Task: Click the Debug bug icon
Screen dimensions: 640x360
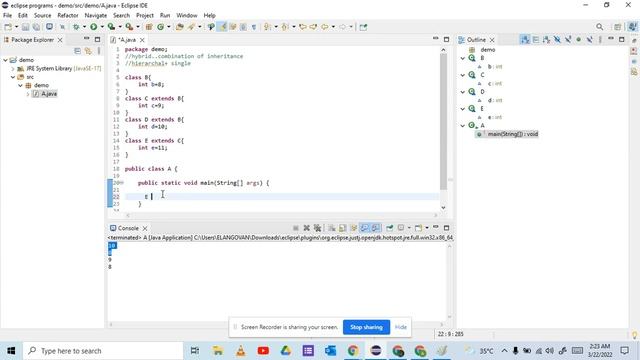Action: point(76,27)
